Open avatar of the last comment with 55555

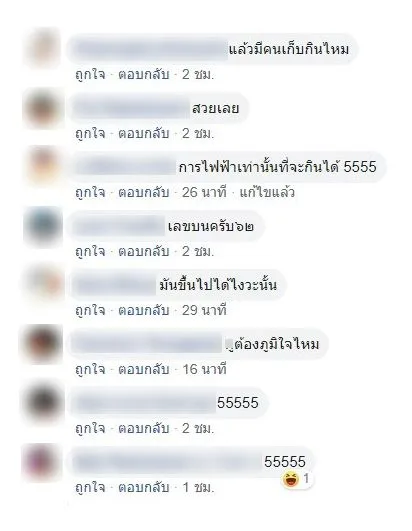coord(42,462)
